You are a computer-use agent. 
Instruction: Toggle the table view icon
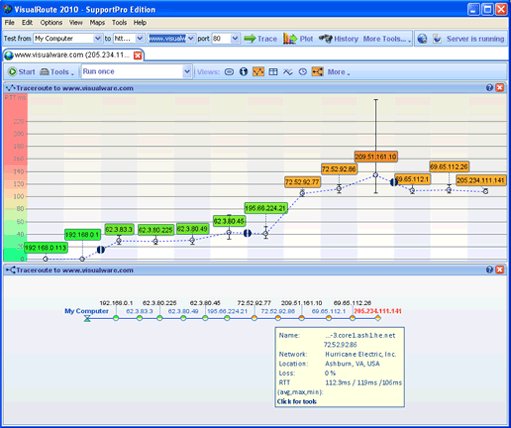pyautogui.click(x=273, y=72)
